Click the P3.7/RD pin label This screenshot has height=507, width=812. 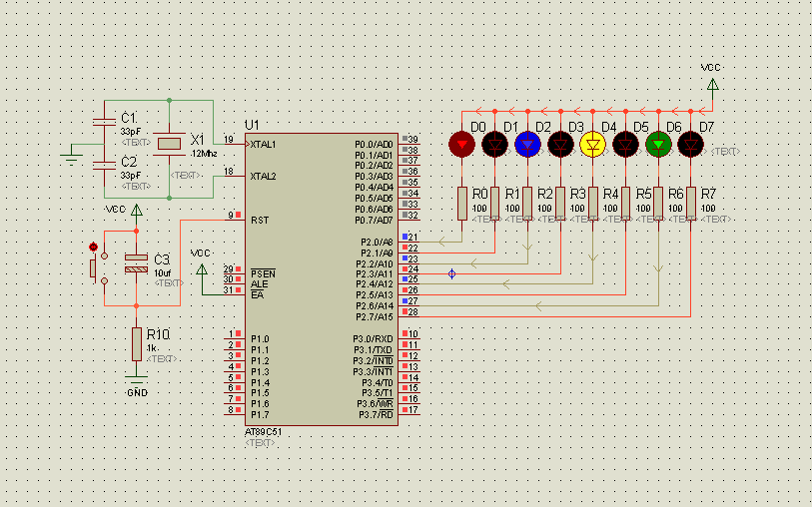coord(376,414)
